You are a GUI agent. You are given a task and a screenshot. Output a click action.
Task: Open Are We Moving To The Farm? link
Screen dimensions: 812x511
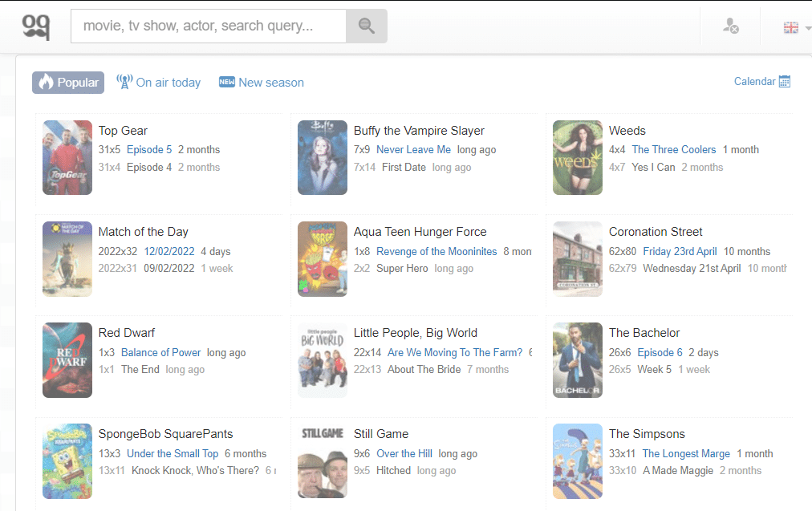point(455,353)
